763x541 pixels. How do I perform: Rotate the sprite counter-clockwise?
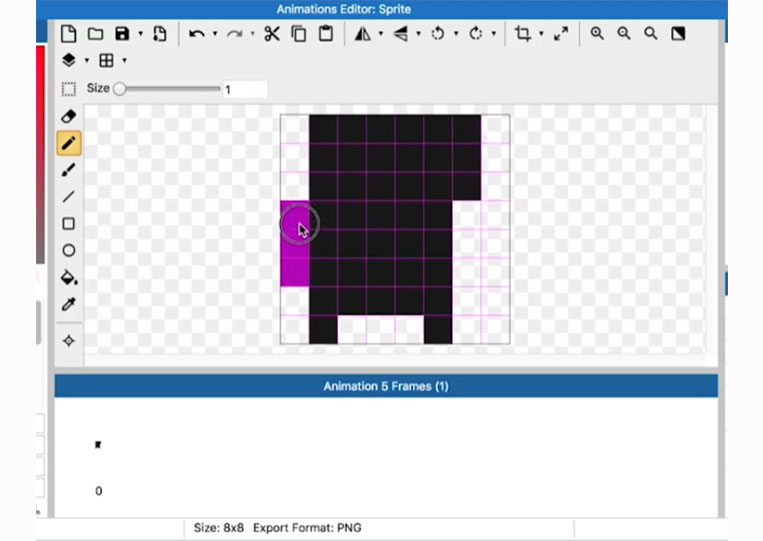click(438, 34)
